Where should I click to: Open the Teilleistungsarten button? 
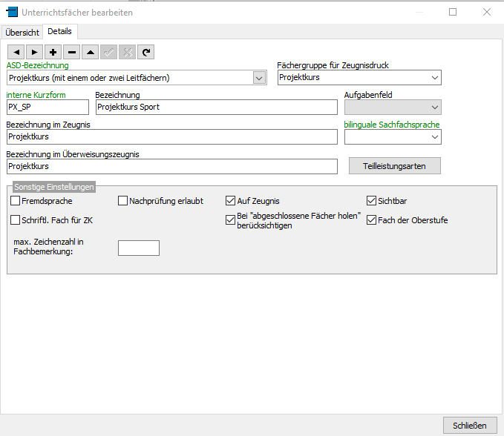[394, 166]
